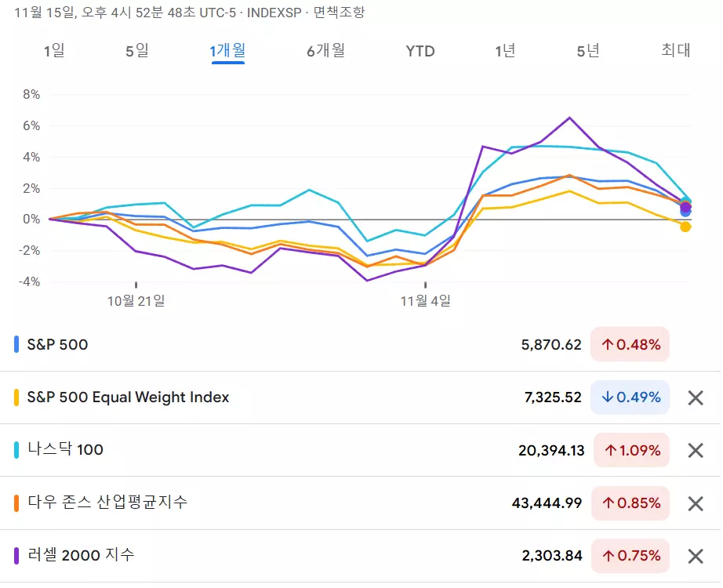The height and width of the screenshot is (588, 723).
Task: Click the purple 러셀 2000 color marker
Action: click(16, 556)
